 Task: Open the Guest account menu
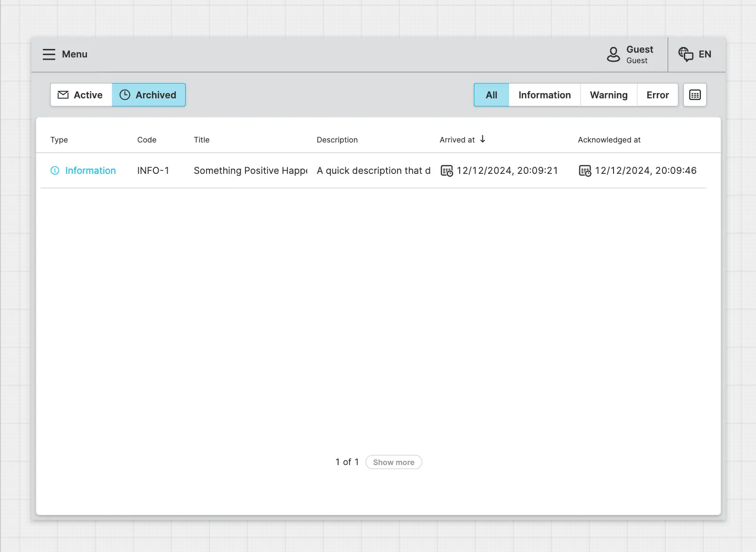[x=639, y=54]
